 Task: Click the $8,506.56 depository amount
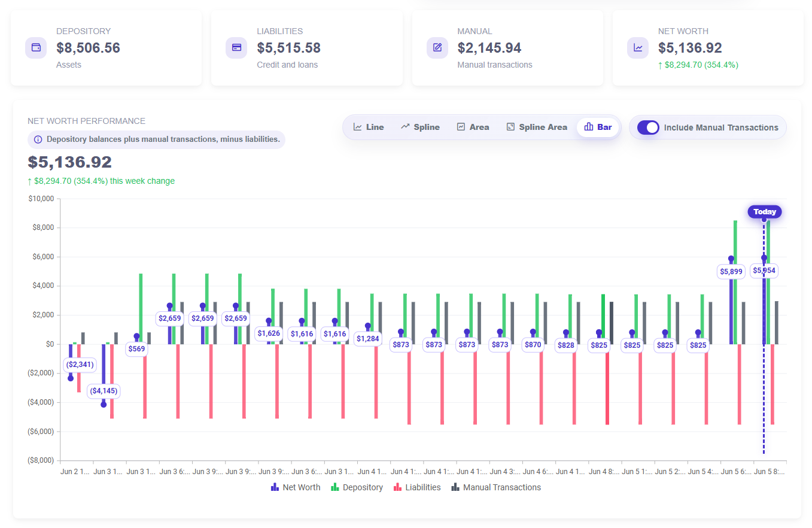[89, 48]
